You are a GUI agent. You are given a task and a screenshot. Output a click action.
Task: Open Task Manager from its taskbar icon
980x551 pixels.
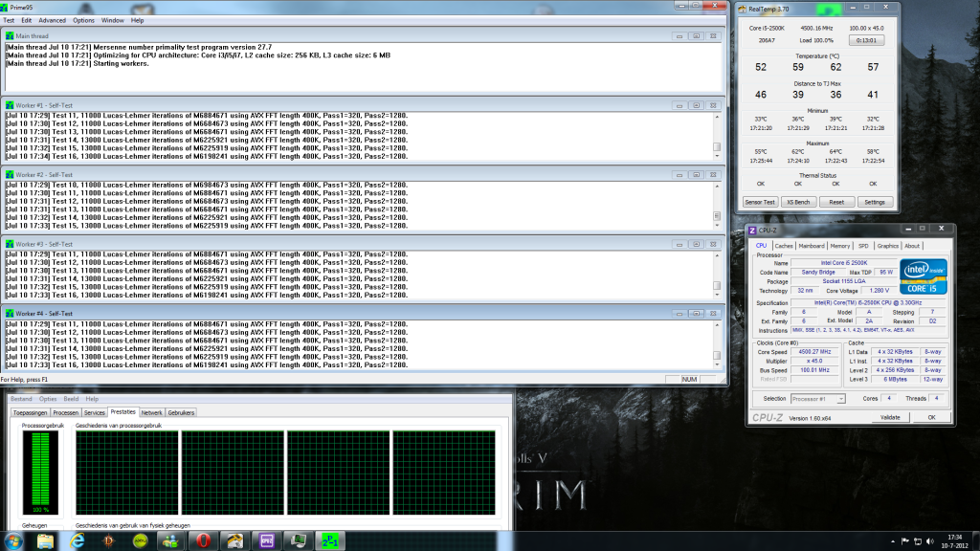pyautogui.click(x=299, y=541)
